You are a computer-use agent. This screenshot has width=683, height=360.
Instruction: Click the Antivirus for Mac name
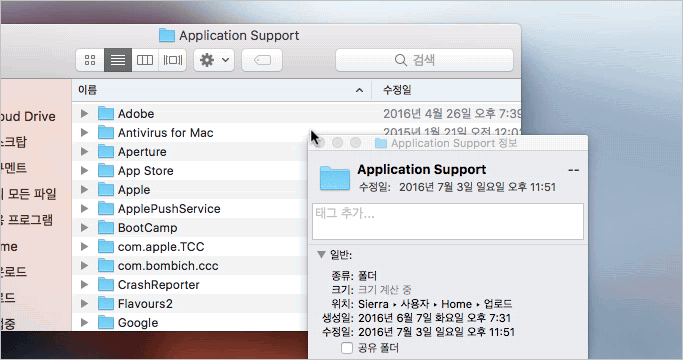pyautogui.click(x=166, y=132)
